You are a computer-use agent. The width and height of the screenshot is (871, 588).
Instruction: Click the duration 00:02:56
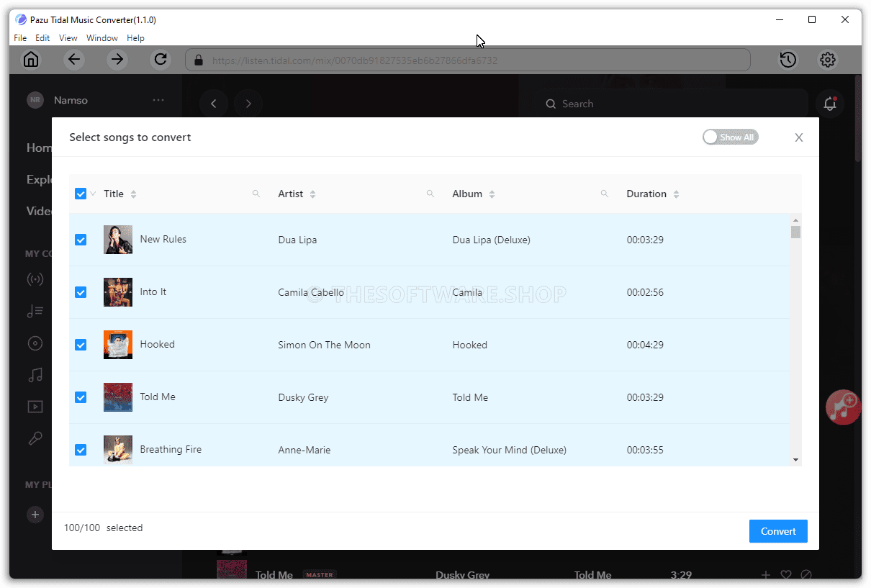click(645, 292)
